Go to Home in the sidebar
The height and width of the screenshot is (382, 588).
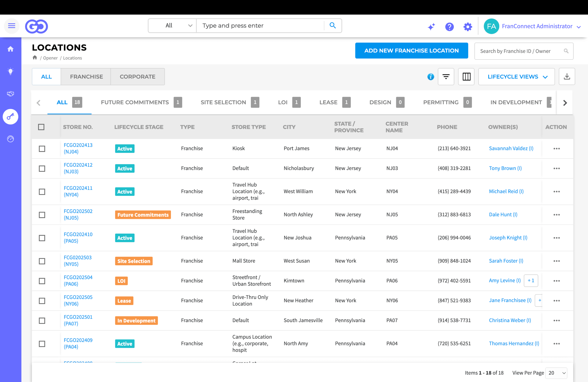click(x=10, y=49)
